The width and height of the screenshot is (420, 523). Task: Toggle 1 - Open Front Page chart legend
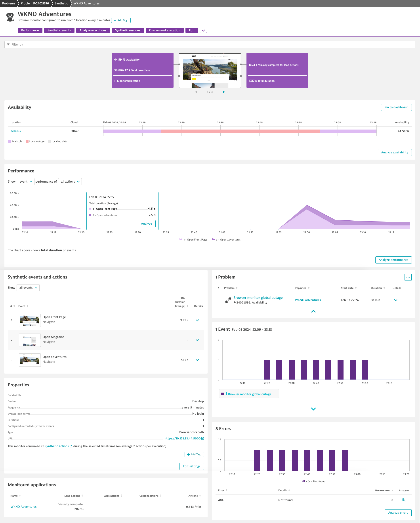coord(193,240)
